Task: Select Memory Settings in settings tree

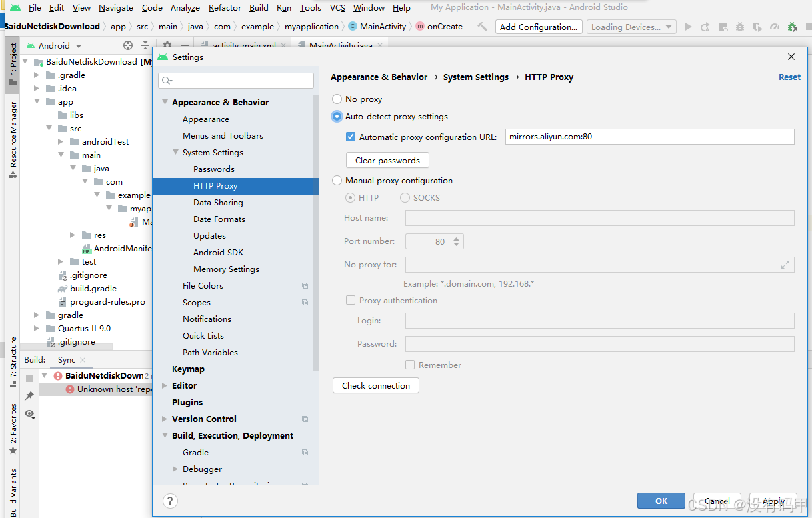Action: pos(226,269)
